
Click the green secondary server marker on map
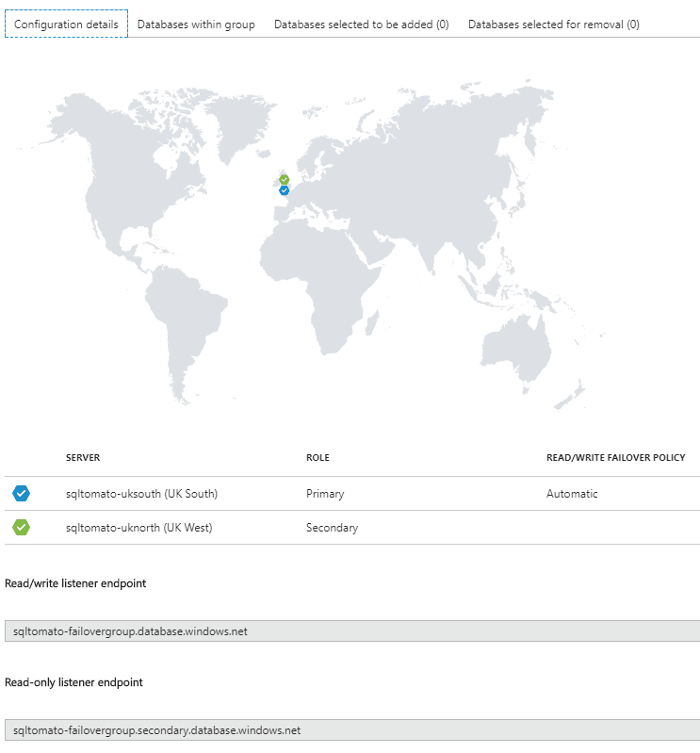pos(285,180)
